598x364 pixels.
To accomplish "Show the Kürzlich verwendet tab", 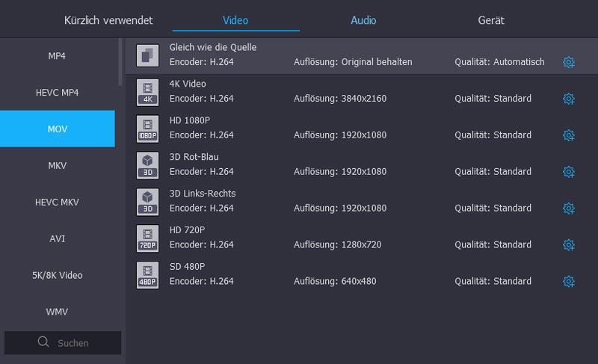I will (x=108, y=20).
